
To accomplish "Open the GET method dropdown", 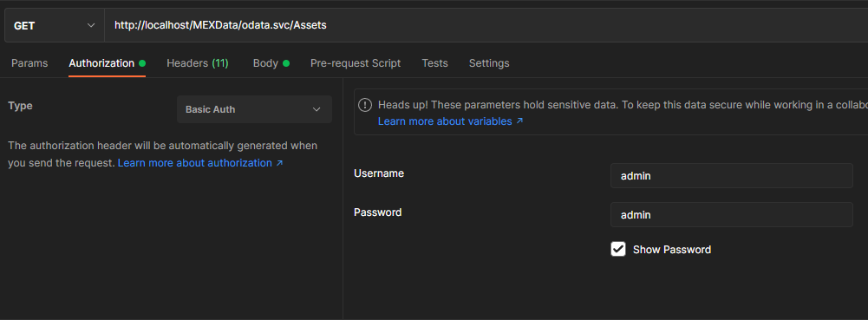I will click(x=55, y=25).
